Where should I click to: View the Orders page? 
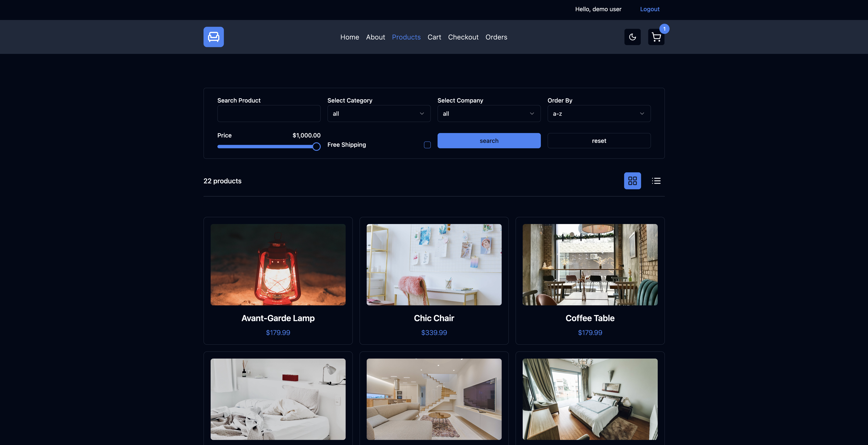pos(496,37)
